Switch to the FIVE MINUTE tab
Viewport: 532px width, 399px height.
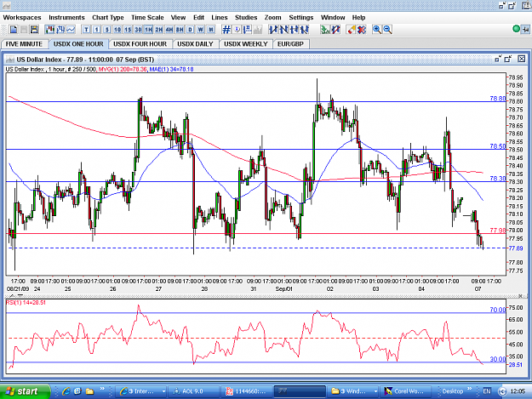point(24,44)
